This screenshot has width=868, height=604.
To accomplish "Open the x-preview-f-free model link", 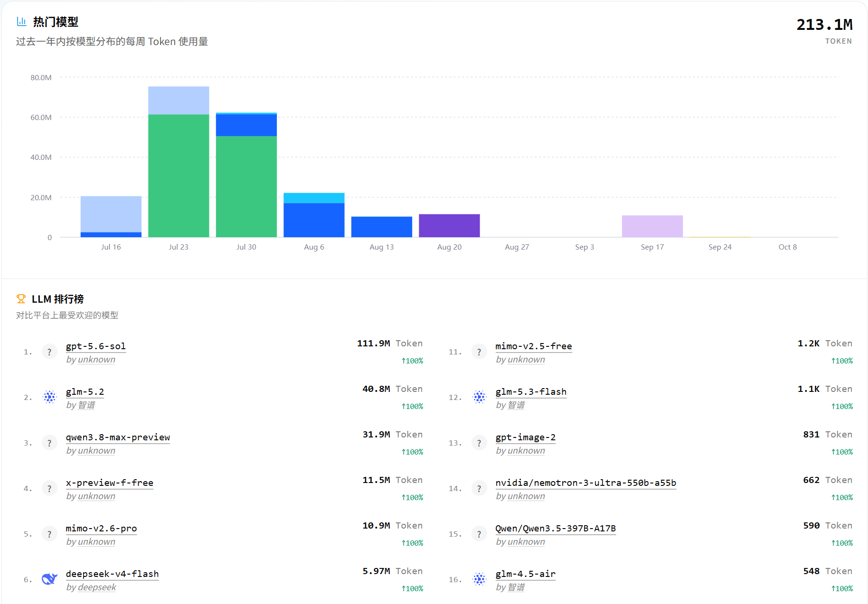I will tap(110, 483).
